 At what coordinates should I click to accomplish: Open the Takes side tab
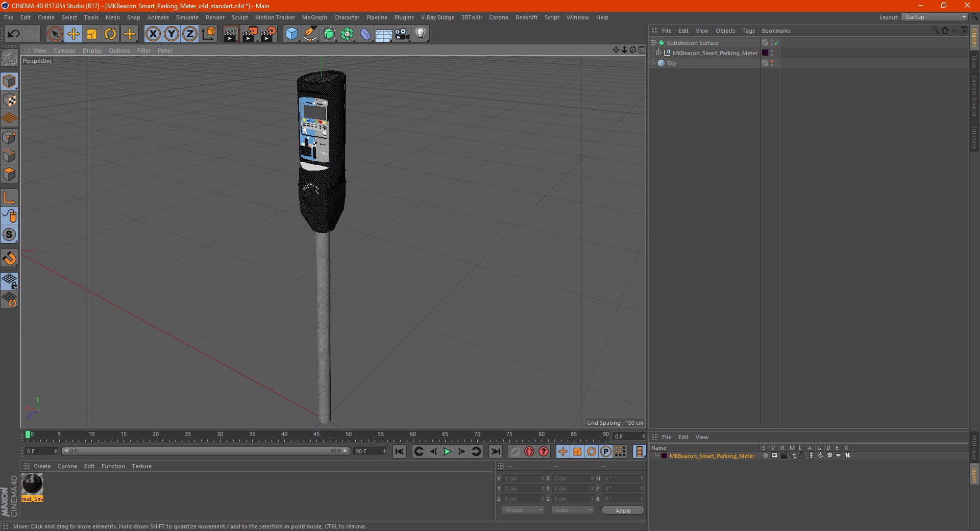click(x=974, y=62)
